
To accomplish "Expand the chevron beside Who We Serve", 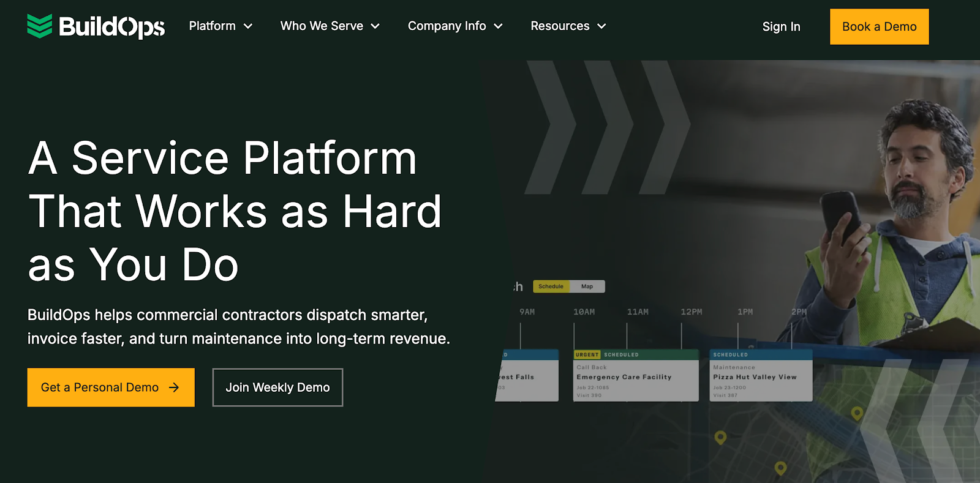I will (375, 26).
